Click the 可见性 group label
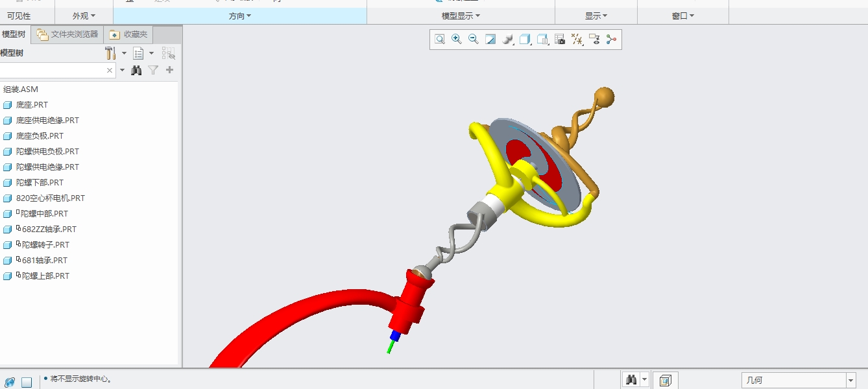Viewport: 868px width, 389px height. (x=19, y=16)
